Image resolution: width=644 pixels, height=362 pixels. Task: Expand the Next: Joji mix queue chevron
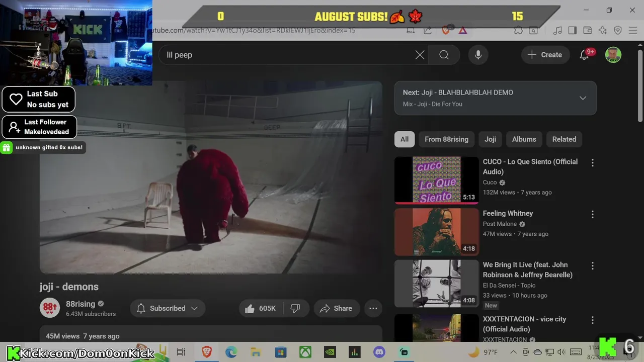583,98
